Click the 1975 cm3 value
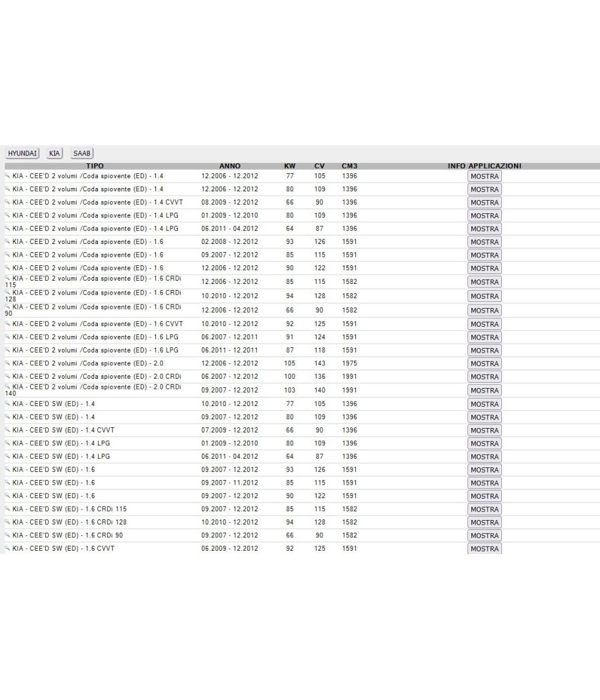This screenshot has width=600, height=700. (x=349, y=363)
